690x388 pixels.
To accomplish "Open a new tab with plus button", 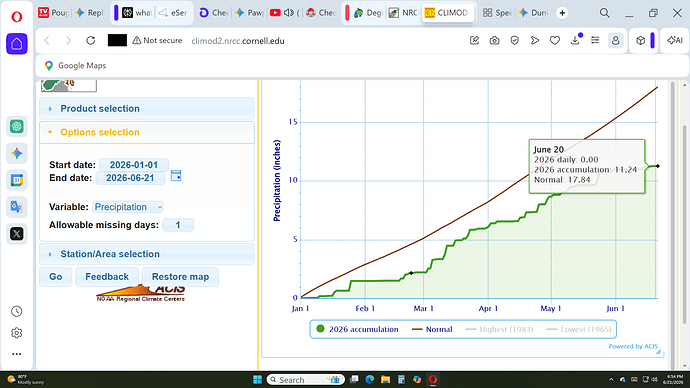I will tap(562, 13).
